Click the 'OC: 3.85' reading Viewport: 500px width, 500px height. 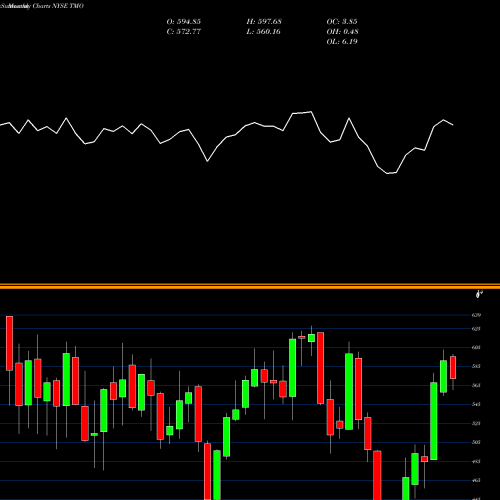point(342,22)
